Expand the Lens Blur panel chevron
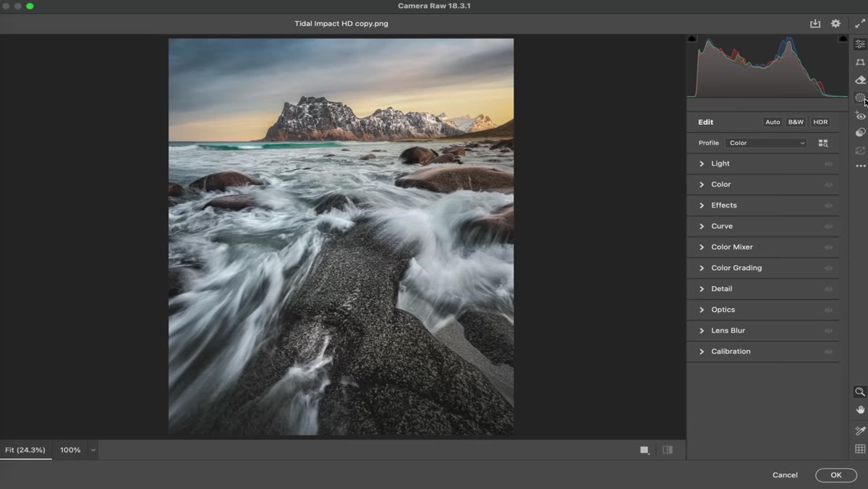 pyautogui.click(x=702, y=331)
